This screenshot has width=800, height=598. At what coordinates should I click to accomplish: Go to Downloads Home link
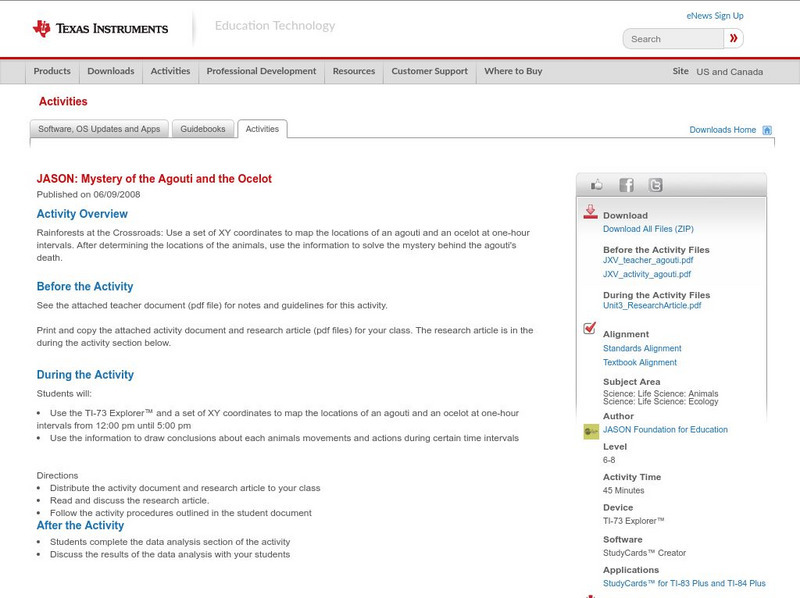(722, 130)
